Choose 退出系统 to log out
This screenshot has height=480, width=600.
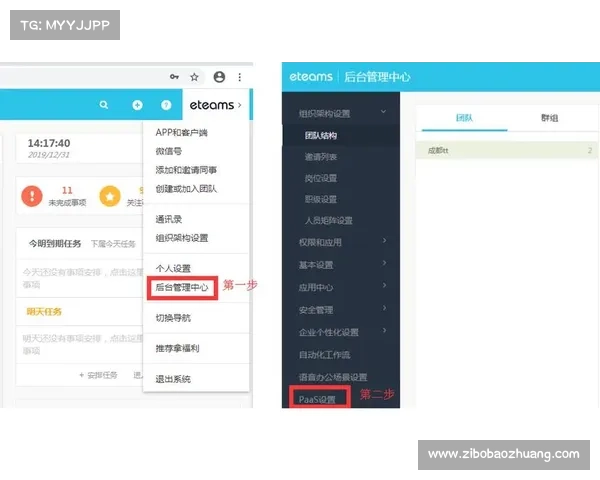[173, 379]
